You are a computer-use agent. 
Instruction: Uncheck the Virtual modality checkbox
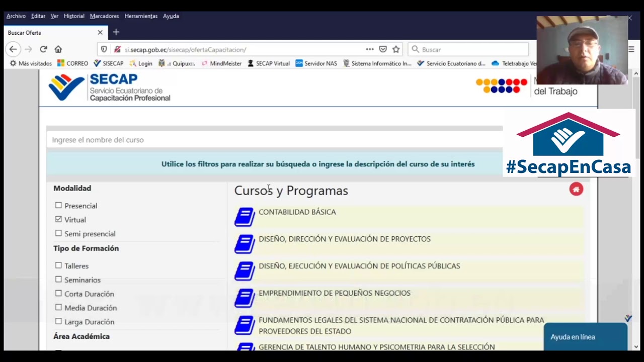tap(58, 219)
